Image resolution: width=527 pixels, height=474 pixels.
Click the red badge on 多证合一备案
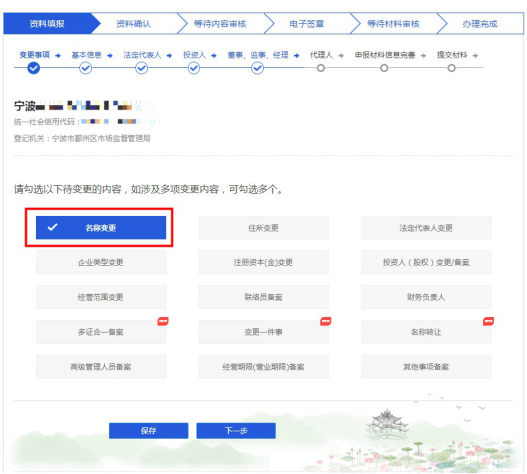[x=163, y=321]
